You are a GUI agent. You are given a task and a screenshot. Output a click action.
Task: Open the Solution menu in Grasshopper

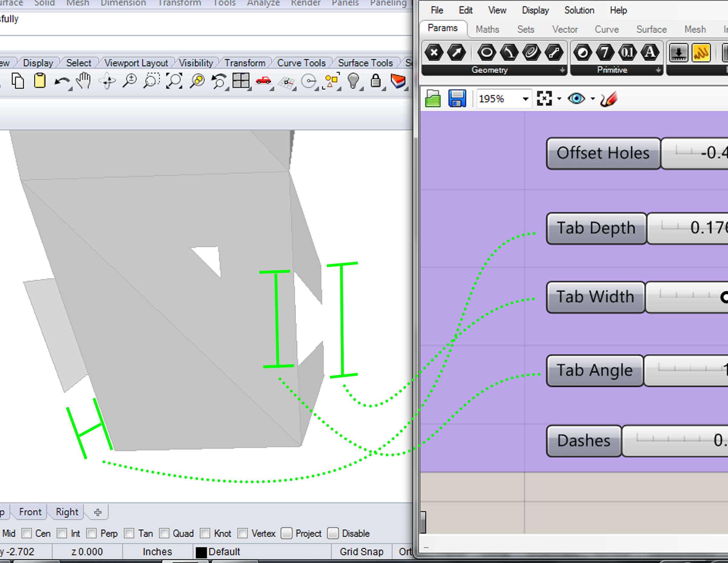[x=579, y=10]
